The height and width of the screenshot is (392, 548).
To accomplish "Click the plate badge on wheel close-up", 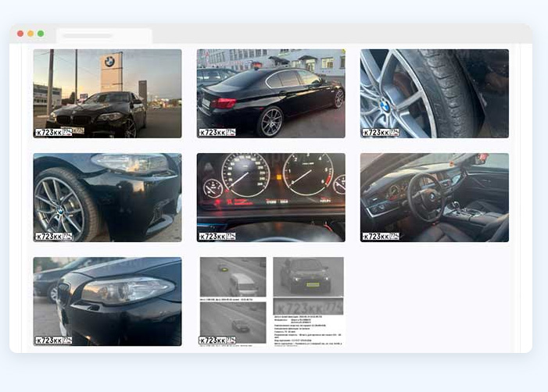I will (381, 132).
